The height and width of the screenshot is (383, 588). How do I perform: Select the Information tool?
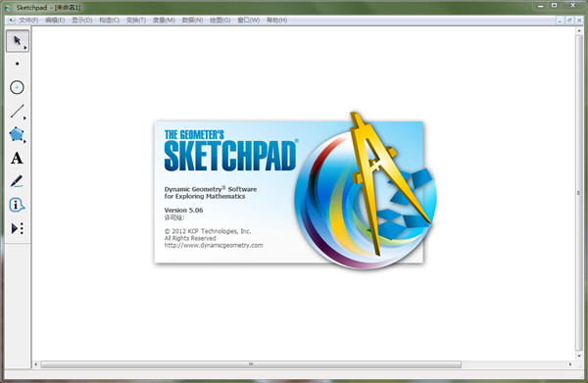click(17, 205)
